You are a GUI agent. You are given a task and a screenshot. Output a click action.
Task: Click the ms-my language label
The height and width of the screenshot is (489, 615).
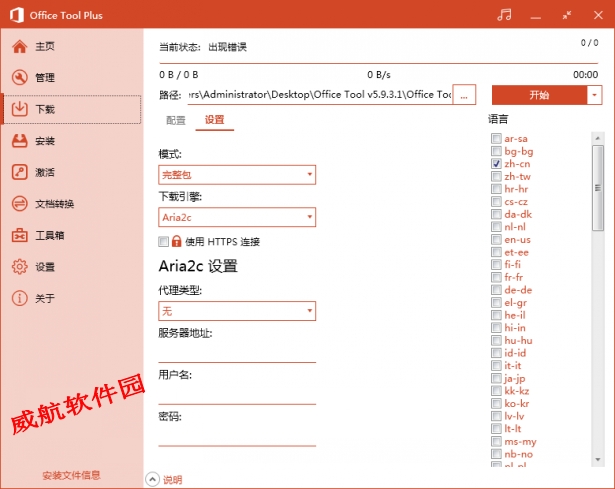point(520,442)
